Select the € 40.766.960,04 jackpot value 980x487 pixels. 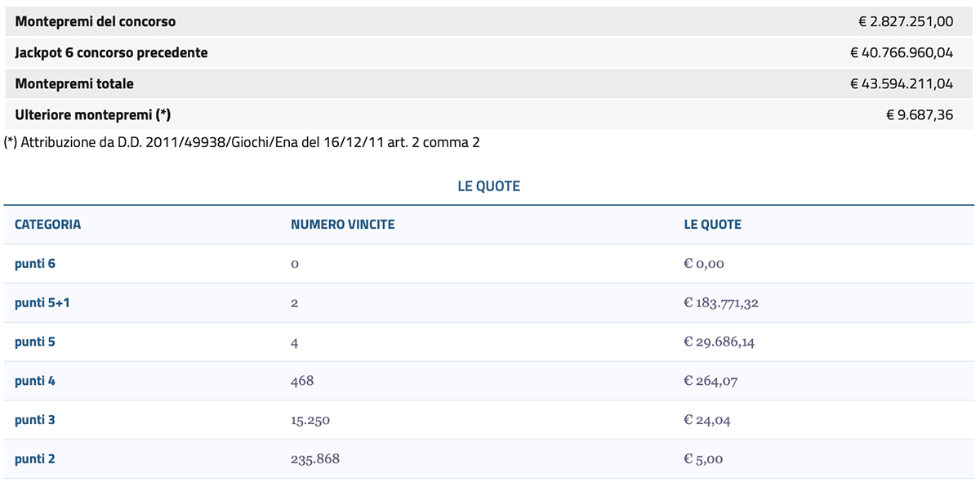[902, 52]
